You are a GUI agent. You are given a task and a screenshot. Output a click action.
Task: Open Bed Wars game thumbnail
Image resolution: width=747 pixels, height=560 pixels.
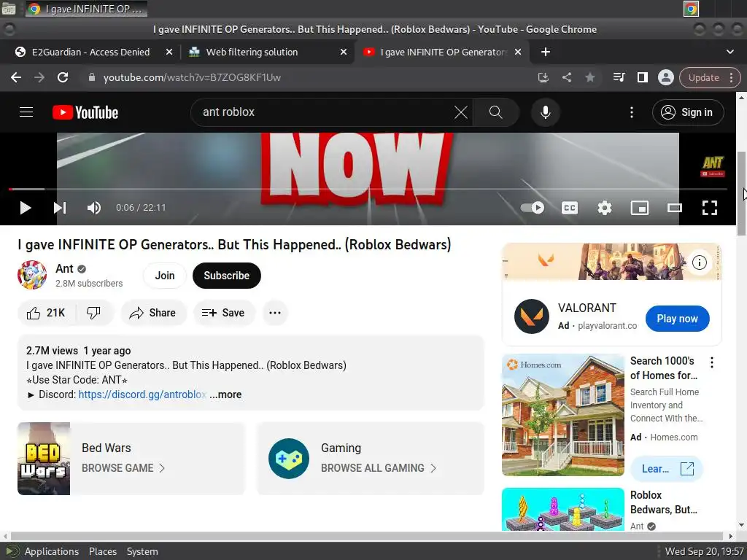44,459
